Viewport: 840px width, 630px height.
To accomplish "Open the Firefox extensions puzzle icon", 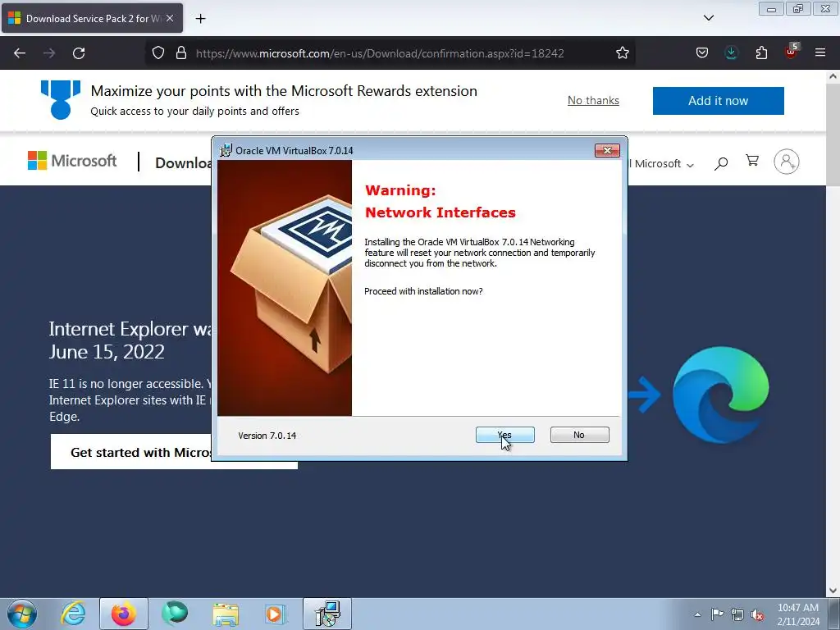I will pyautogui.click(x=761, y=53).
